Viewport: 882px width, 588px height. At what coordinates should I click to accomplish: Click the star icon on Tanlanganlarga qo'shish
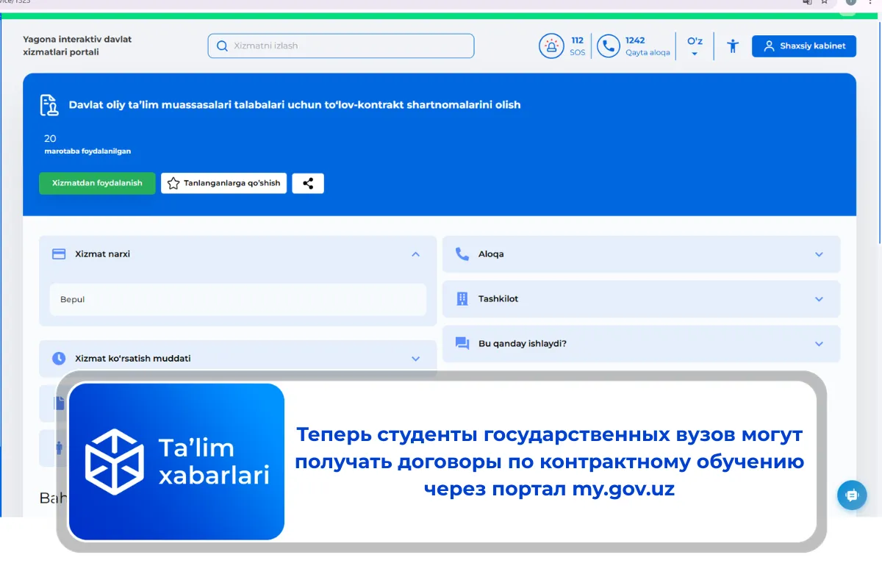click(x=173, y=183)
